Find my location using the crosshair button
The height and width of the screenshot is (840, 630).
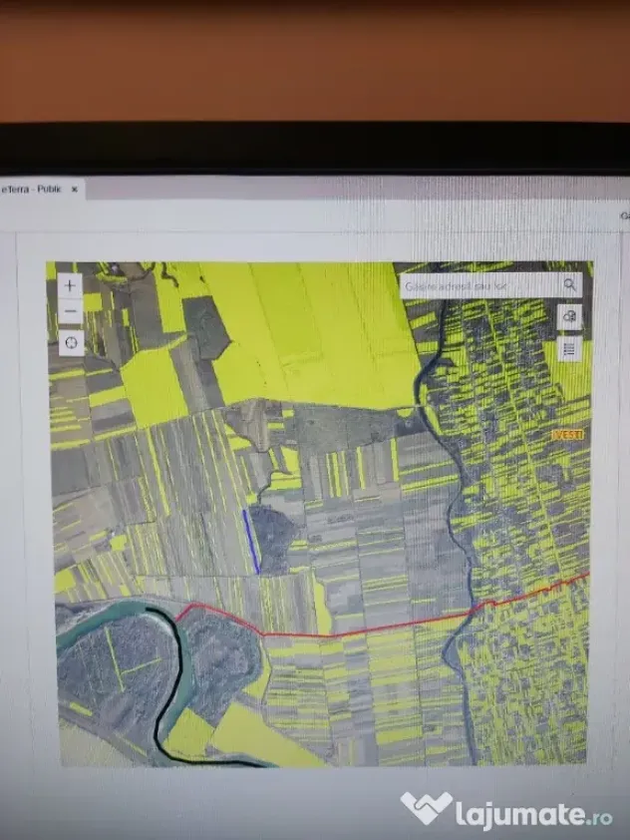(71, 343)
